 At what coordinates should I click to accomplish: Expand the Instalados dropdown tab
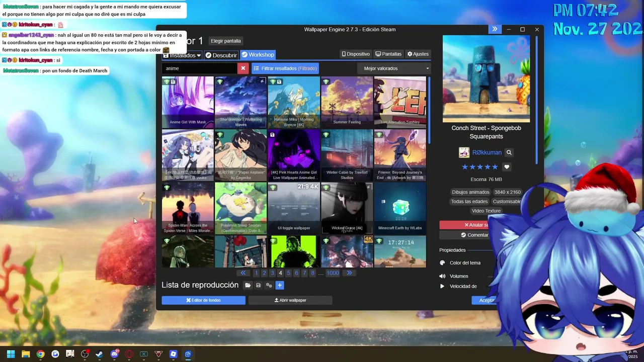182,55
